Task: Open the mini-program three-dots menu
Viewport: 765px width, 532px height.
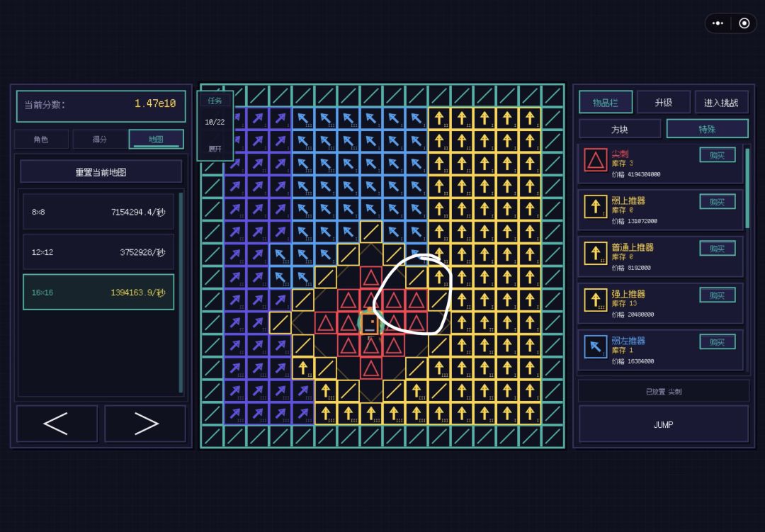Action: tap(718, 23)
